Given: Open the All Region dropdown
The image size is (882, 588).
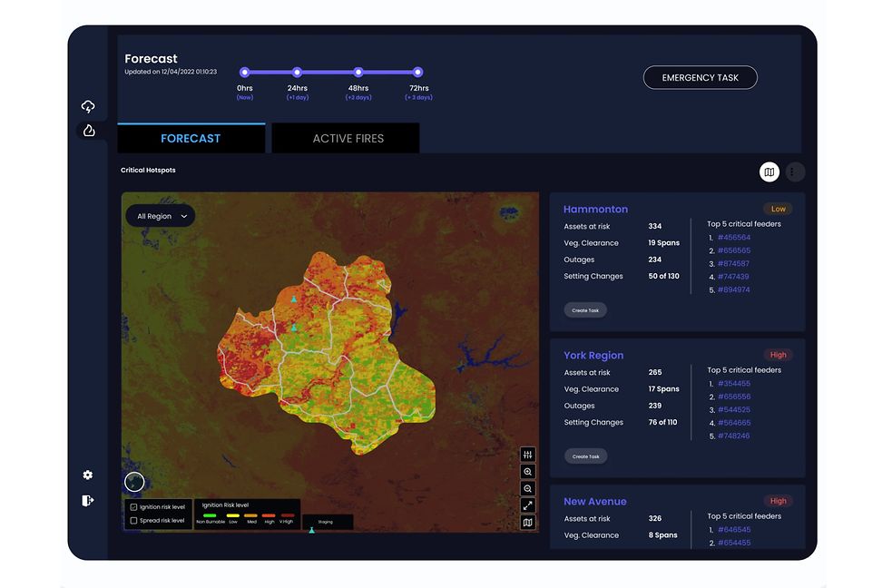Looking at the screenshot, I should tap(161, 217).
